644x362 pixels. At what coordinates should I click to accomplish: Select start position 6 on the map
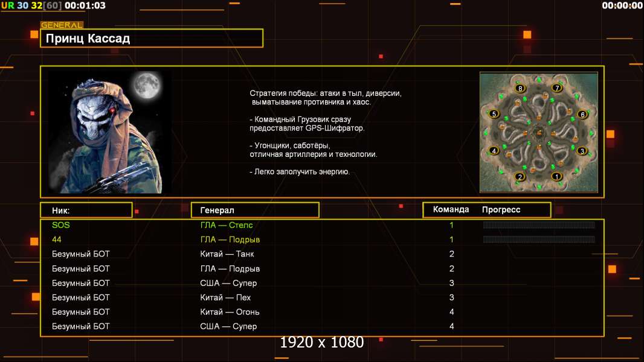[582, 115]
